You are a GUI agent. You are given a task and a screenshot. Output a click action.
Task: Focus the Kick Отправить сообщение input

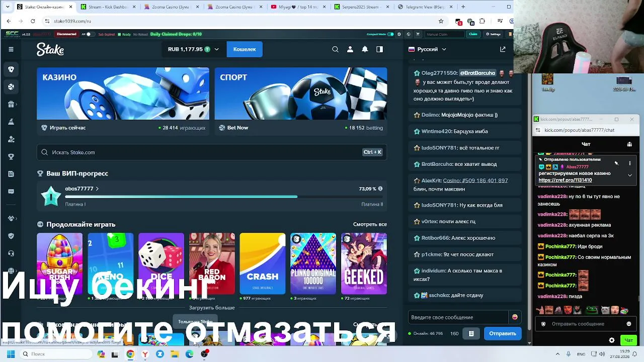tap(586, 324)
